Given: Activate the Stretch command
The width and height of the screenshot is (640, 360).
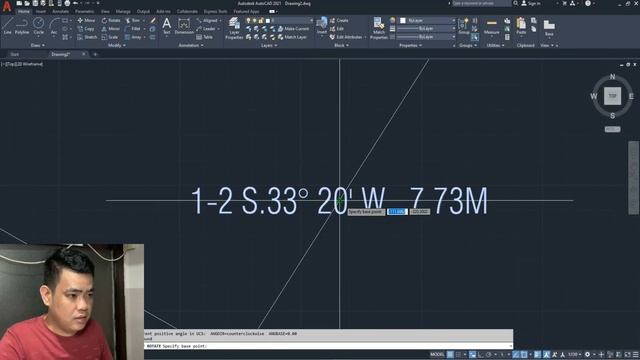Looking at the screenshot, I should (x=87, y=37).
